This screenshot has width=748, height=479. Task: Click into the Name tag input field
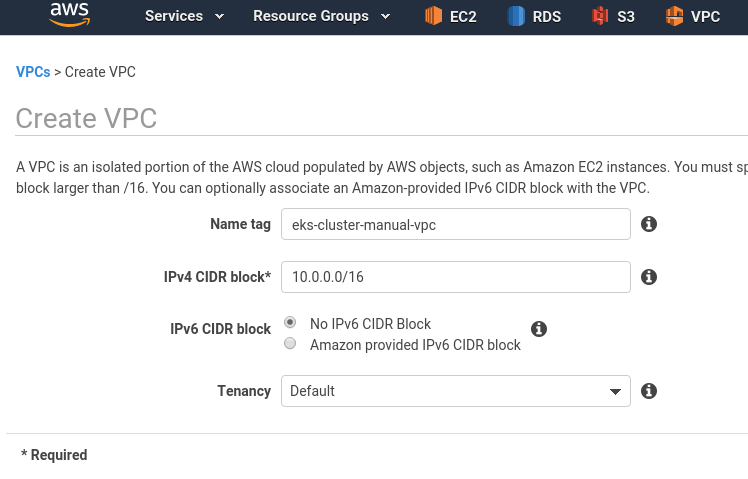(x=456, y=224)
